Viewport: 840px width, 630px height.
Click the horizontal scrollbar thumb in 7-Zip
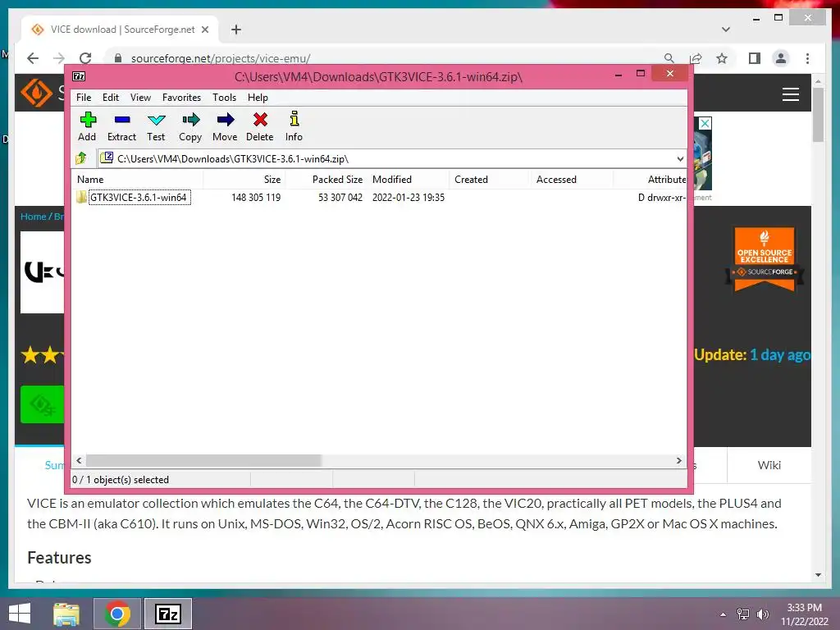click(203, 461)
